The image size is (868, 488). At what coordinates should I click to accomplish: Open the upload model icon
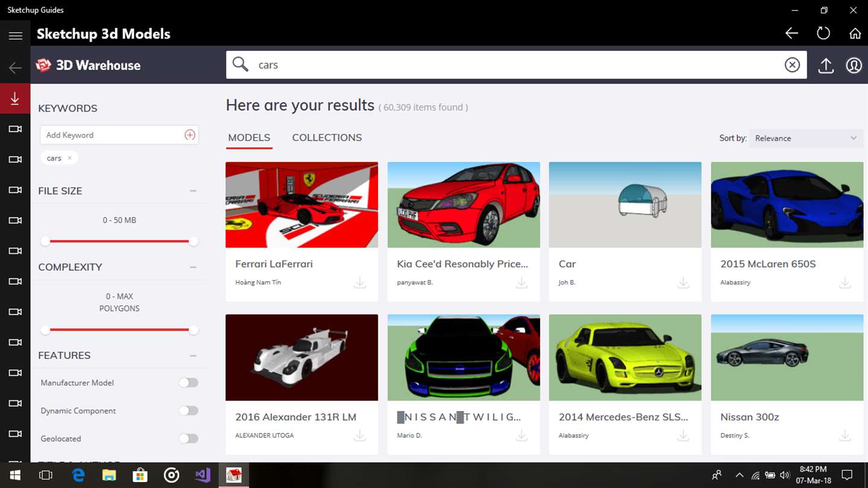coord(826,65)
